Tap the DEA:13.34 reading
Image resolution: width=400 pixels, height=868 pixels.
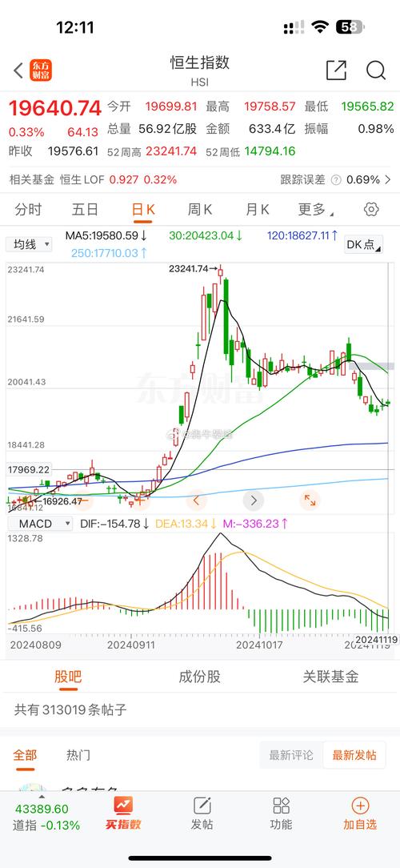point(186,524)
